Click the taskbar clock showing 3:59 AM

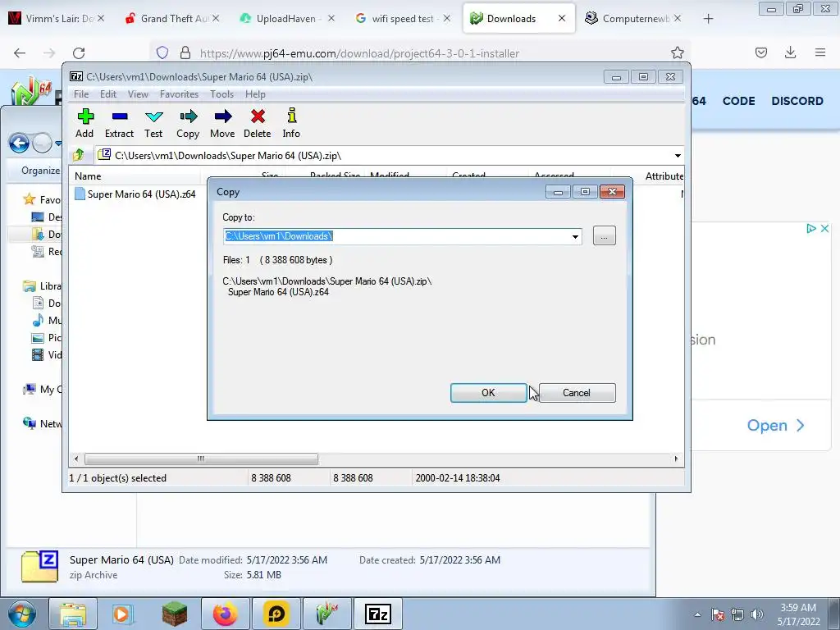coord(797,614)
